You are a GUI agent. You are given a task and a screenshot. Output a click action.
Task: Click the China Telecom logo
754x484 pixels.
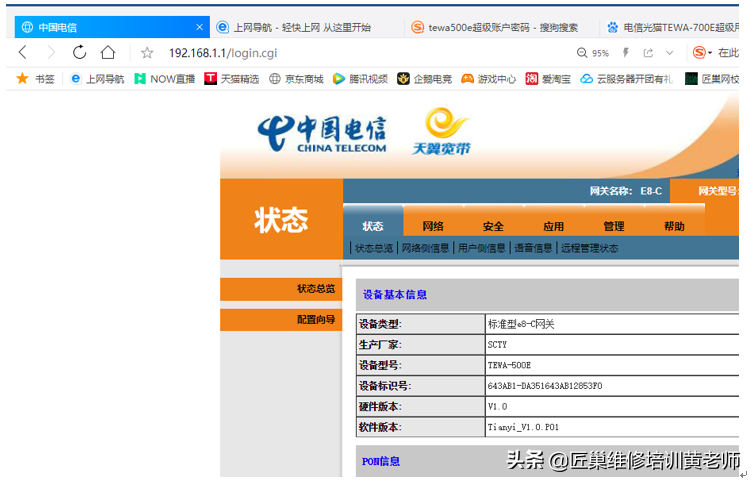tap(322, 134)
